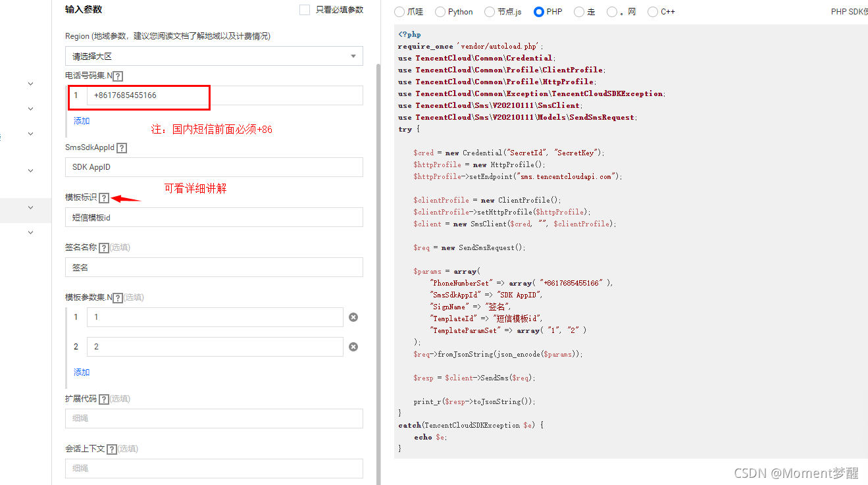Click the SDK AppID input field
868x485 pixels.
(214, 167)
